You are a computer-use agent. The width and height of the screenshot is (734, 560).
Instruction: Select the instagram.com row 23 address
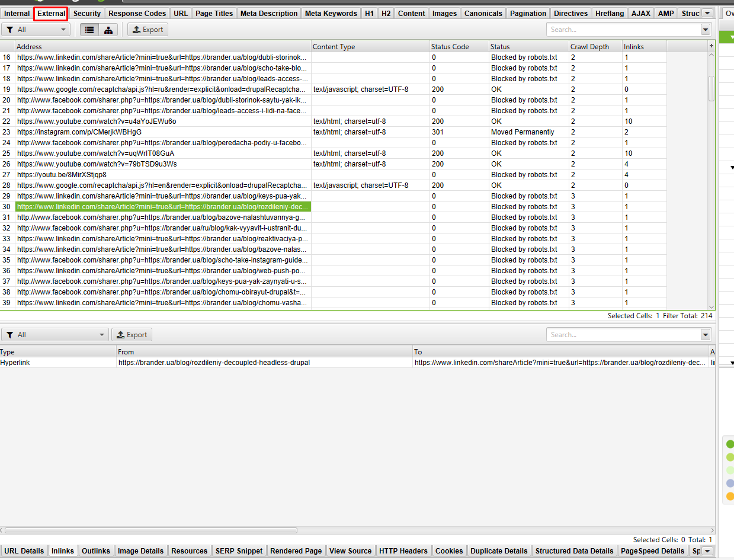79,132
